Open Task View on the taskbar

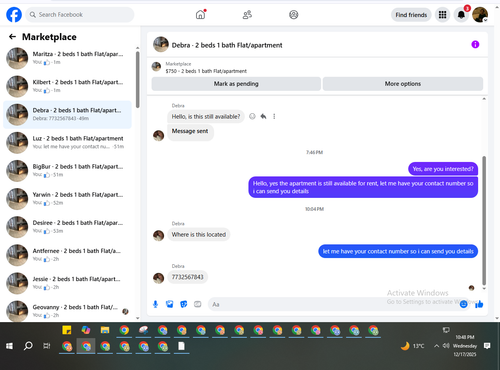[47, 346]
